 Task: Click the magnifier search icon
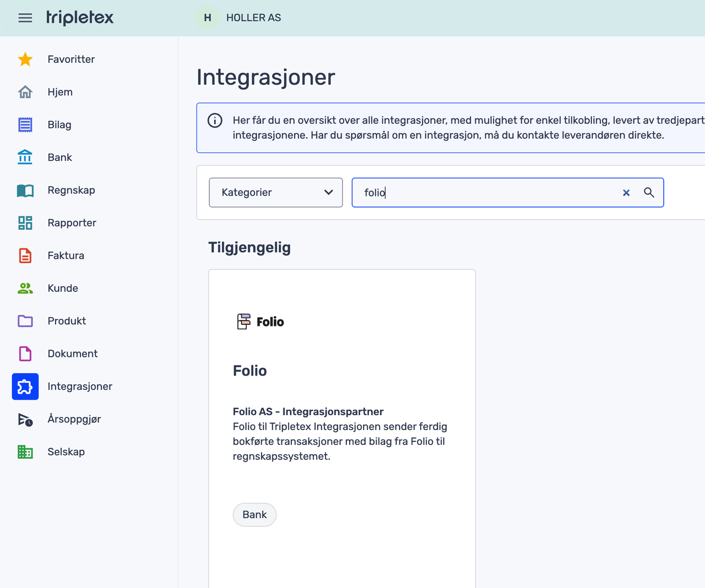[x=649, y=193]
